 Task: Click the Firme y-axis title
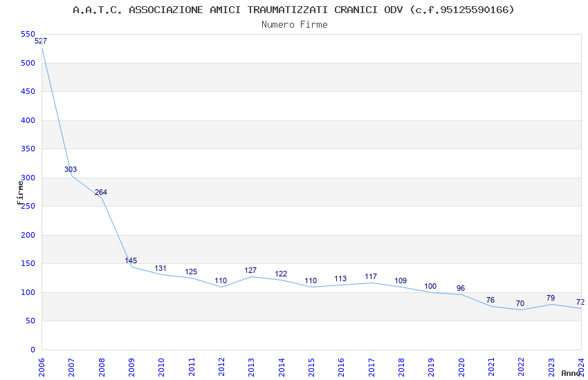pyautogui.click(x=20, y=193)
